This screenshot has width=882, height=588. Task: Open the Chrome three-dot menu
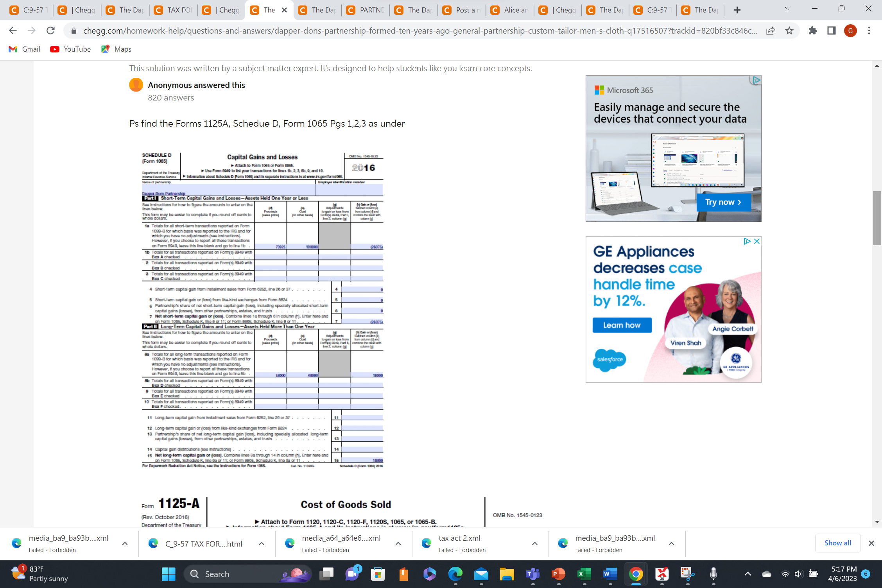click(x=869, y=30)
